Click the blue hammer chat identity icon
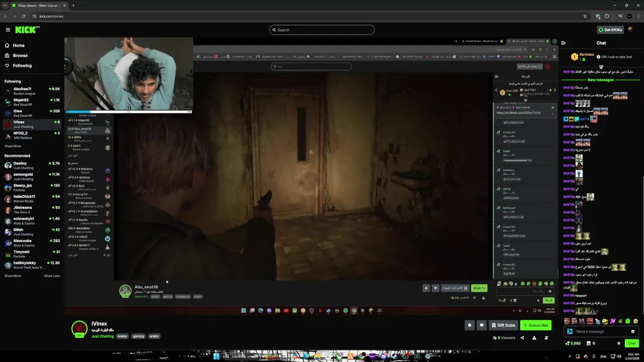This screenshot has height=362, width=644. [570, 331]
